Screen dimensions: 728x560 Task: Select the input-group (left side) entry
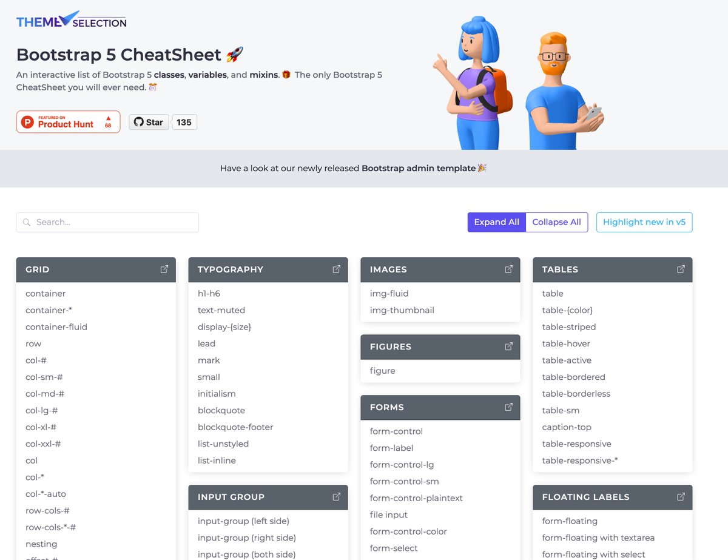243,521
